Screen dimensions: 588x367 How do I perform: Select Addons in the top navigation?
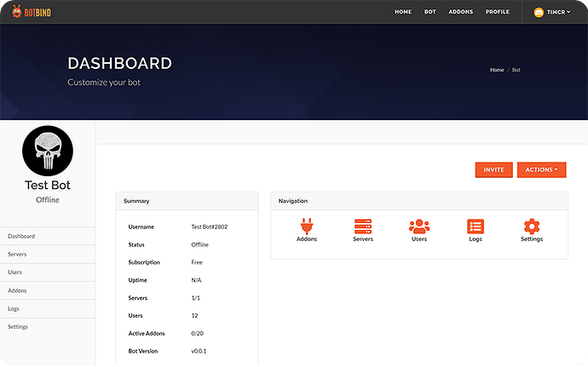pos(461,12)
